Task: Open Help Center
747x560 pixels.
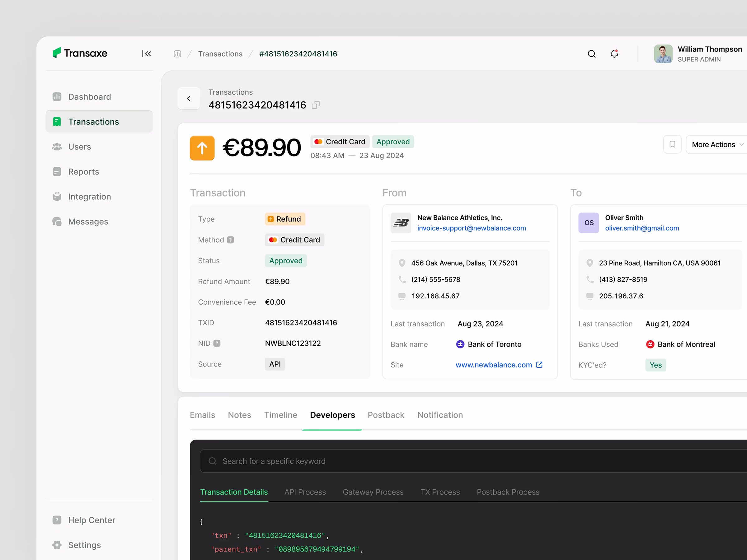Action: 99,520
